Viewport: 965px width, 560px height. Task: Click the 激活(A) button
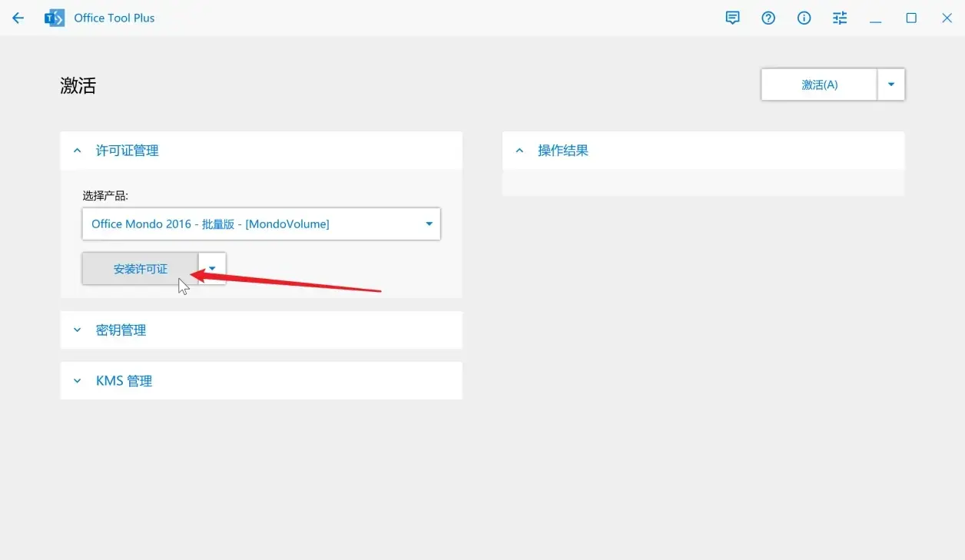(x=819, y=84)
